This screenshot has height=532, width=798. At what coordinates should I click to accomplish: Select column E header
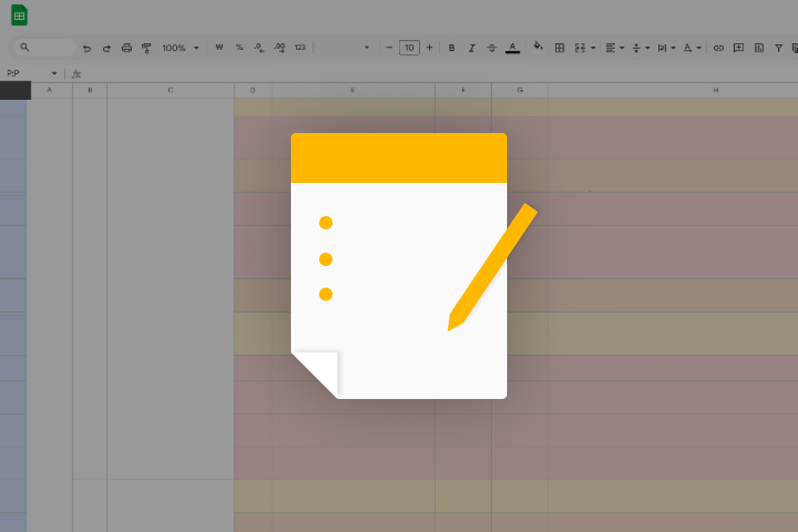(x=353, y=90)
